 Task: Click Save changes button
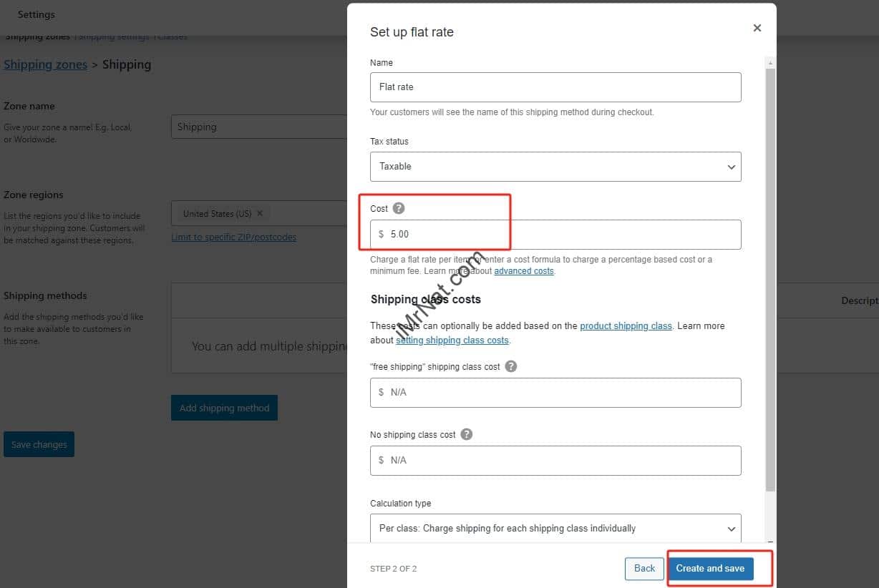pyautogui.click(x=39, y=444)
